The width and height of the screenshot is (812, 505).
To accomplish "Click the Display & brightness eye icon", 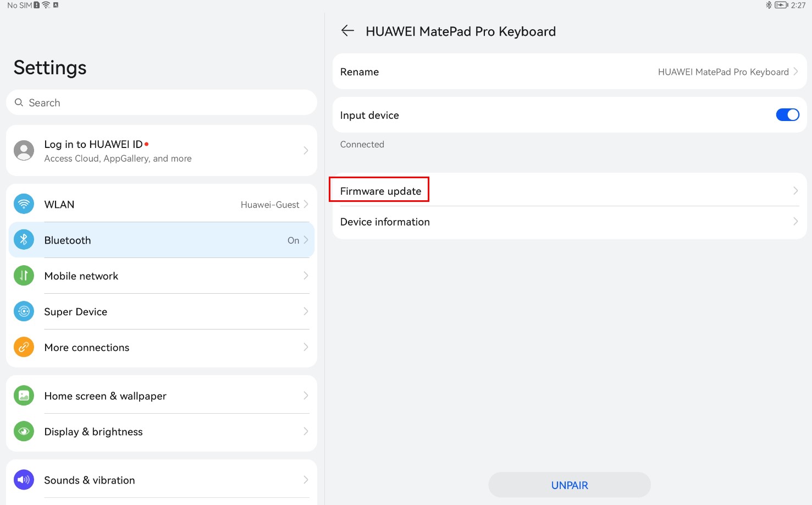I will (x=24, y=431).
